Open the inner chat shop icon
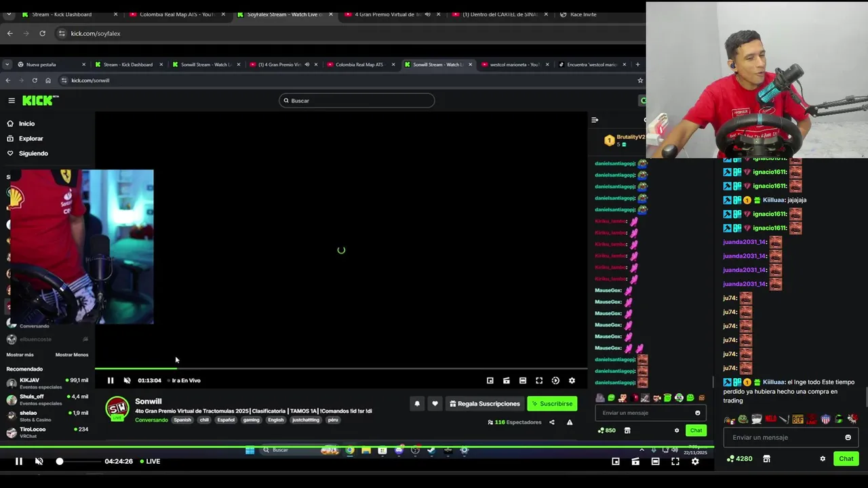The width and height of the screenshot is (868, 488). click(627, 430)
